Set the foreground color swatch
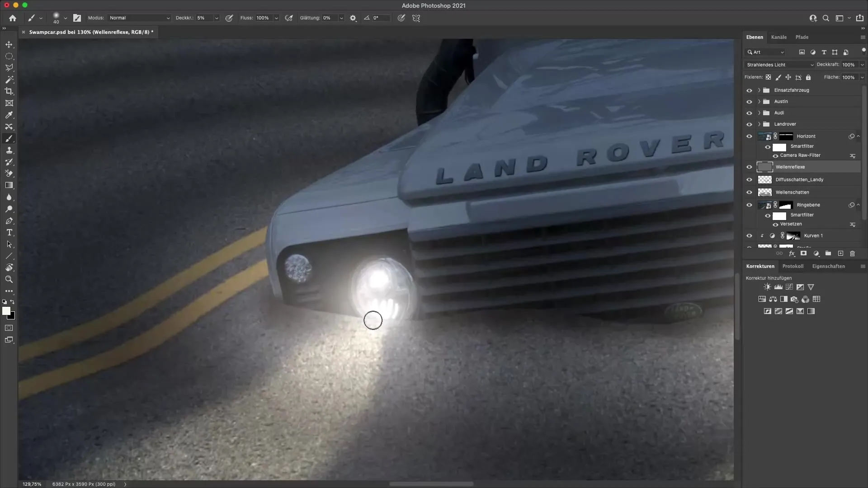This screenshot has width=868, height=488. 7,311
